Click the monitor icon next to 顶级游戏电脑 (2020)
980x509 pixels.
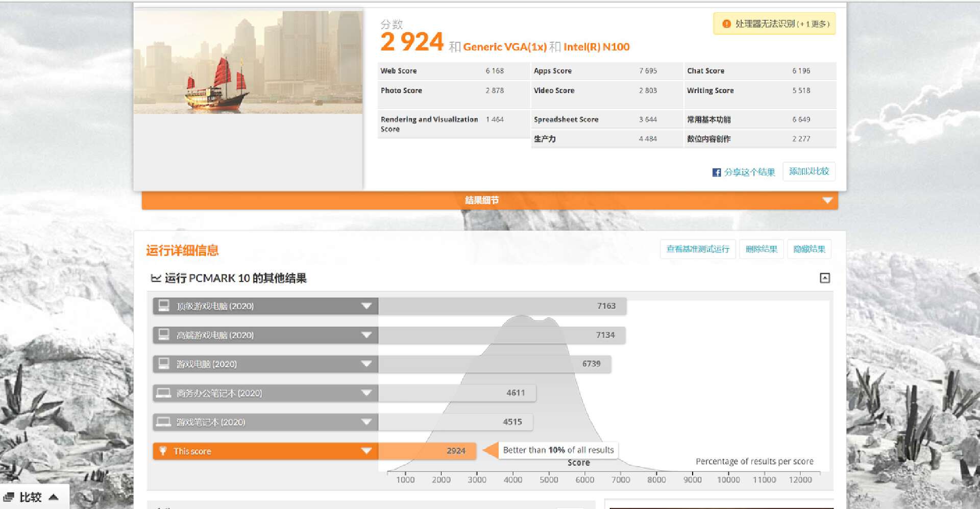click(163, 306)
